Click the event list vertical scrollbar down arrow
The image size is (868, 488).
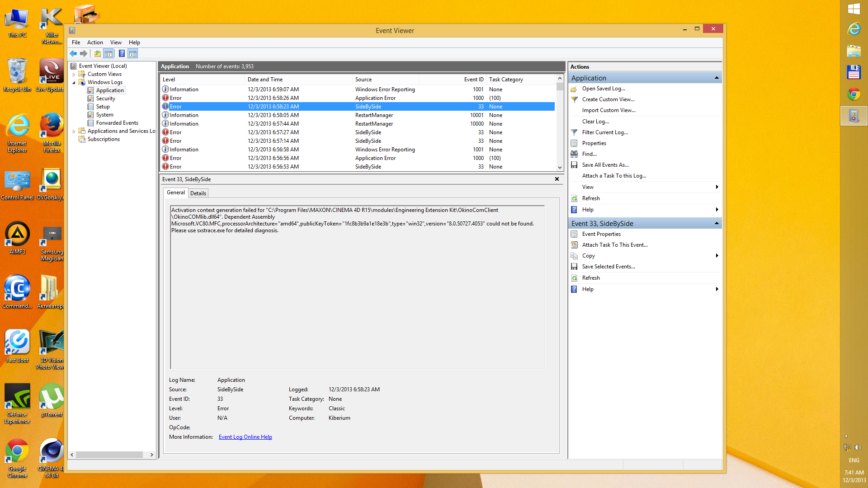pos(560,167)
